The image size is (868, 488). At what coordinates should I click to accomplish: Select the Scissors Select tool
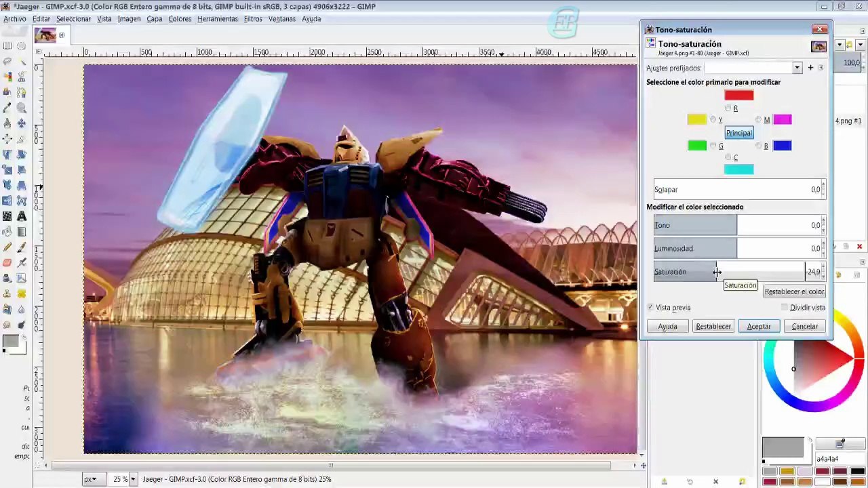[22, 77]
